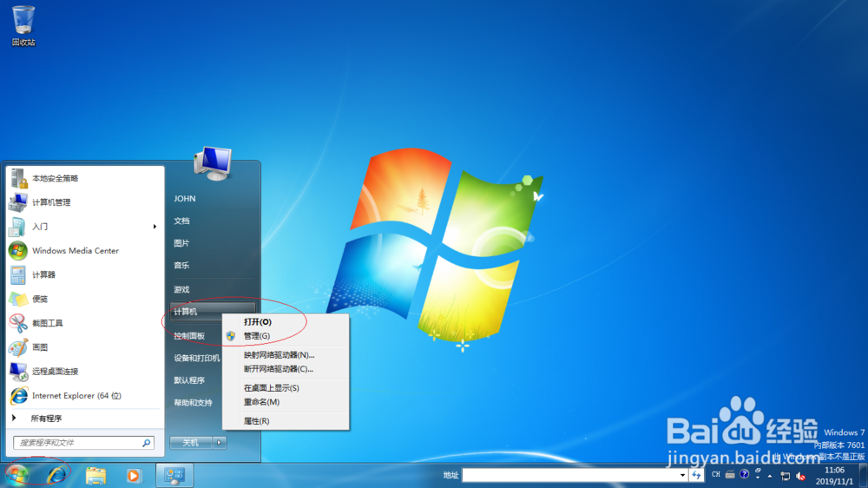The height and width of the screenshot is (488, 868).
Task: Open Windows Media Player from the taskbar
Action: 134,475
